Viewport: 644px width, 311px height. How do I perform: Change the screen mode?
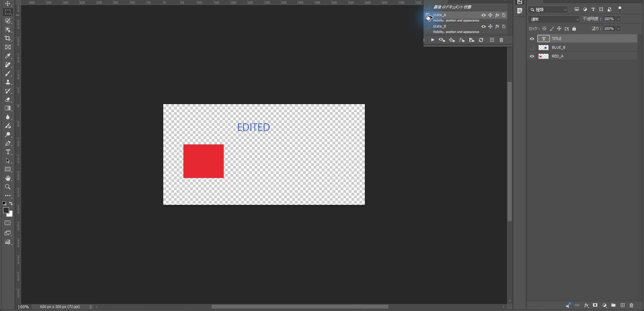8,233
